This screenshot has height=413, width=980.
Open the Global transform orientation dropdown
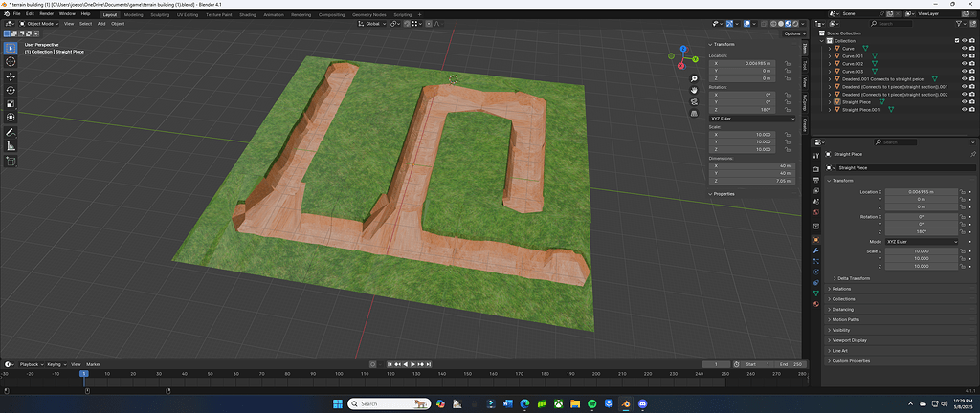pos(372,24)
